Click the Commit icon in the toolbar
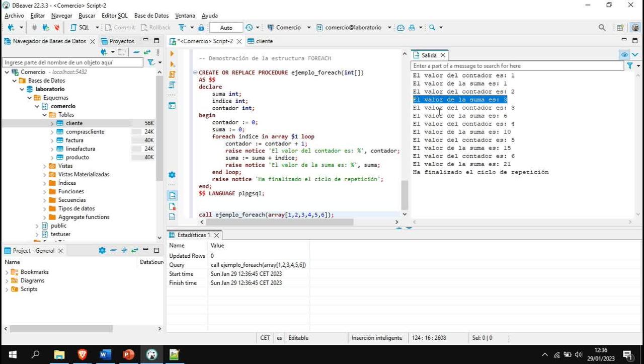Image resolution: width=644 pixels, height=364 pixels. tap(120, 27)
